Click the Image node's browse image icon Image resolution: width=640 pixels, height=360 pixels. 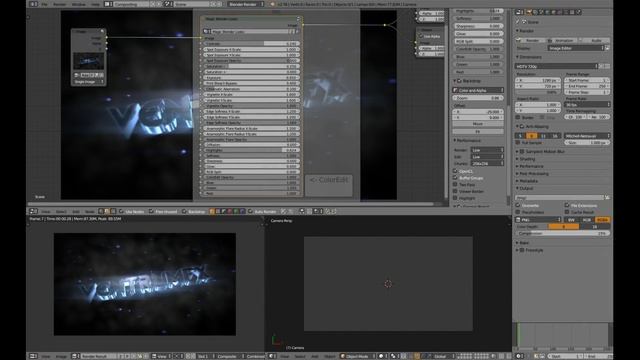[x=76, y=75]
